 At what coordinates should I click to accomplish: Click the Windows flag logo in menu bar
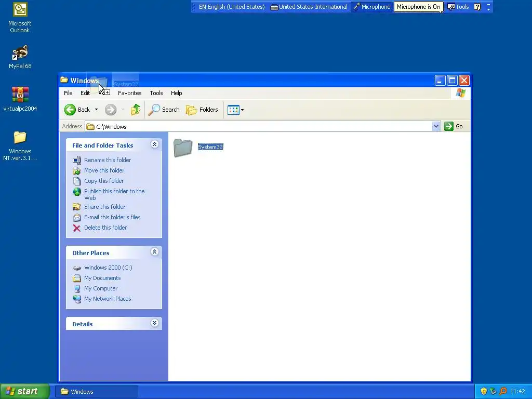point(460,93)
